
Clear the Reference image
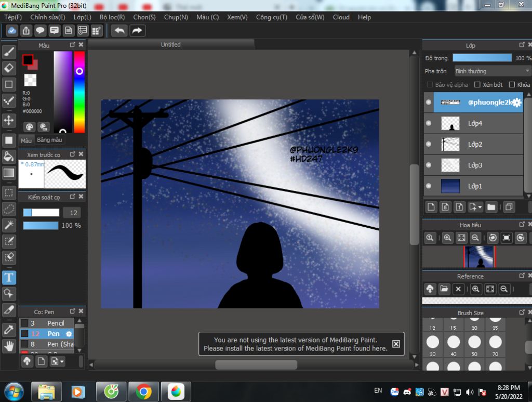(x=458, y=289)
